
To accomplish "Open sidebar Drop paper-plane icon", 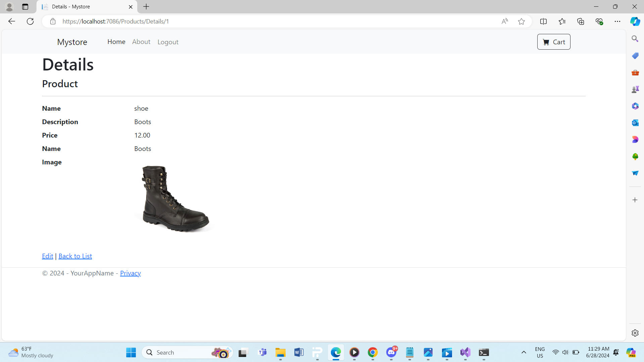I will tap(635, 173).
